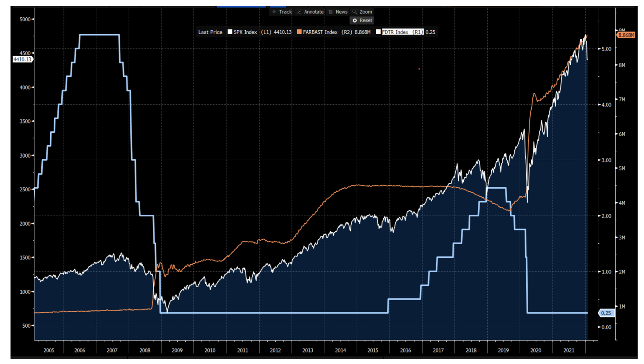The height and width of the screenshot is (364, 644).
Task: Reset the chart view
Action: 362,20
